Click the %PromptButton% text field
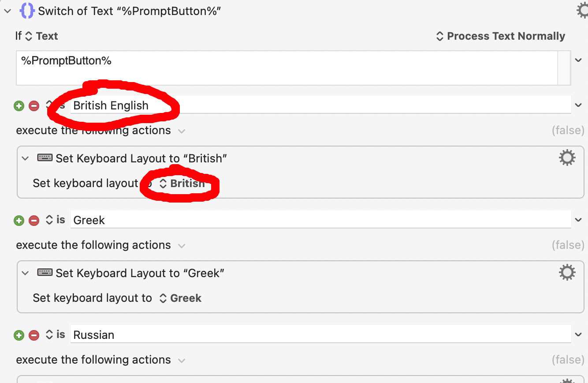The width and height of the screenshot is (588, 383). tap(287, 67)
